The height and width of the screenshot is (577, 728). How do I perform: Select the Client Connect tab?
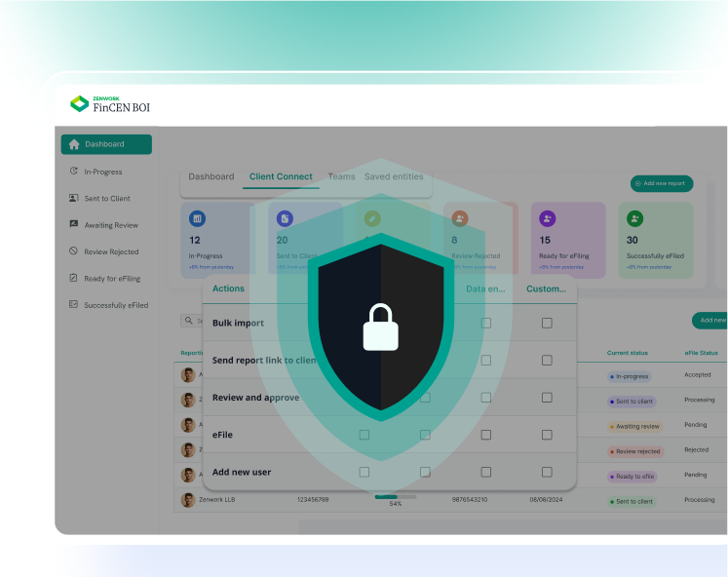coord(281,176)
